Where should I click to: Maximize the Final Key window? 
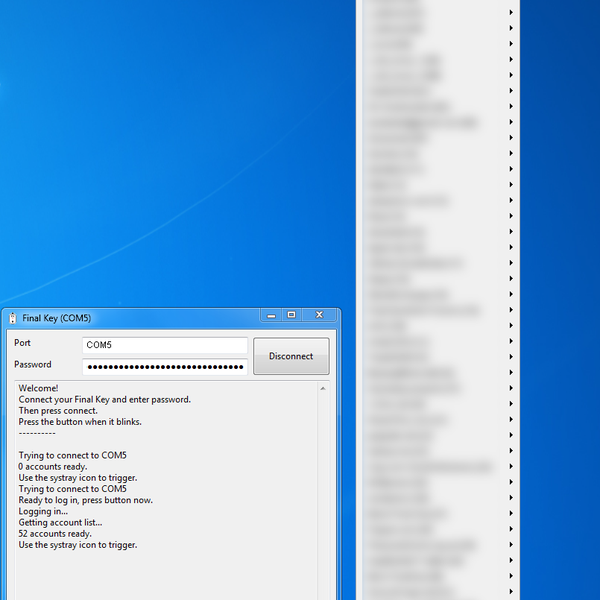coord(292,315)
